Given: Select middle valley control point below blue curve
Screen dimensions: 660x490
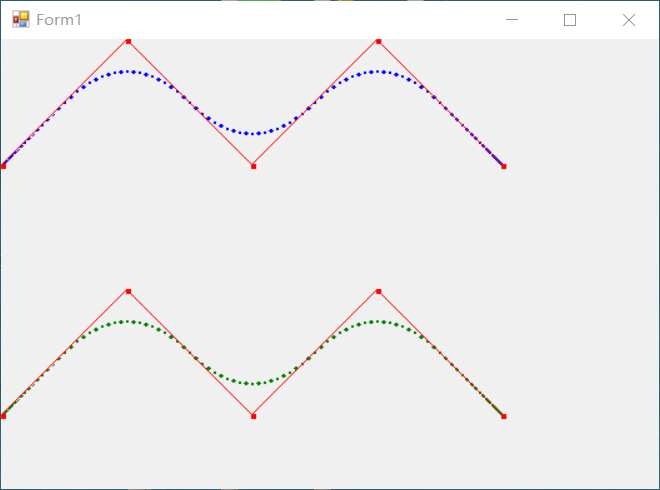Looking at the screenshot, I should (253, 166).
